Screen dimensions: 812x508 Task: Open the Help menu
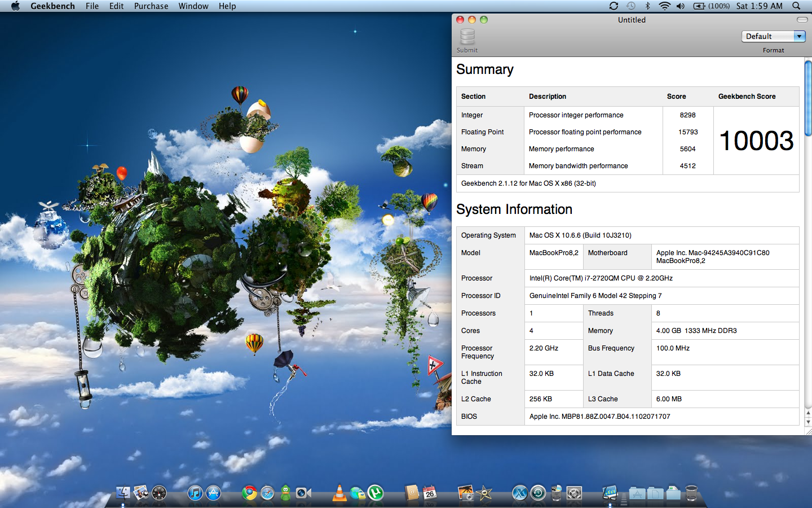tap(227, 6)
